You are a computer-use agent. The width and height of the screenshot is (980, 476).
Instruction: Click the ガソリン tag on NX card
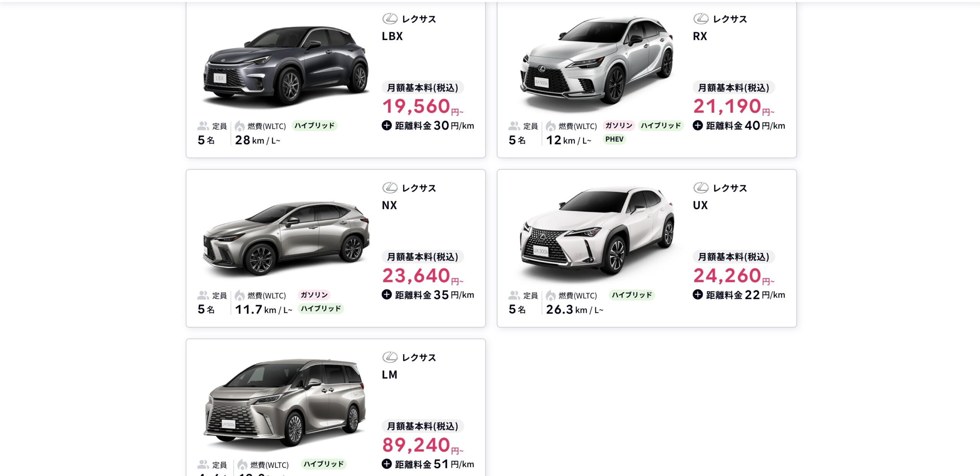pyautogui.click(x=314, y=295)
